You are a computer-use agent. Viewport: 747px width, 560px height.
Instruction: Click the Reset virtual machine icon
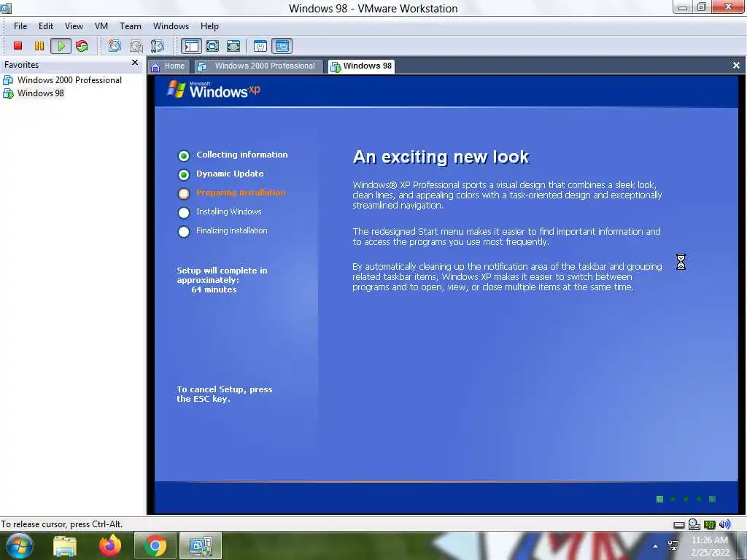pyautogui.click(x=82, y=46)
